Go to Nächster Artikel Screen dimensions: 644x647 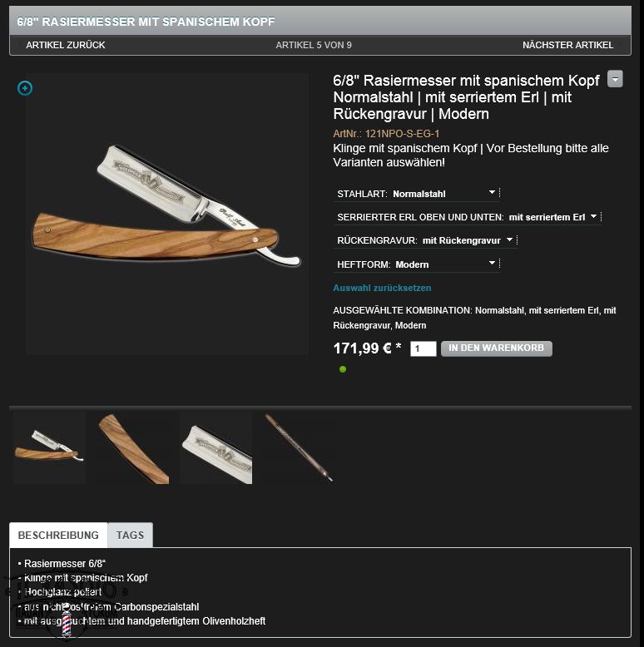click(568, 45)
